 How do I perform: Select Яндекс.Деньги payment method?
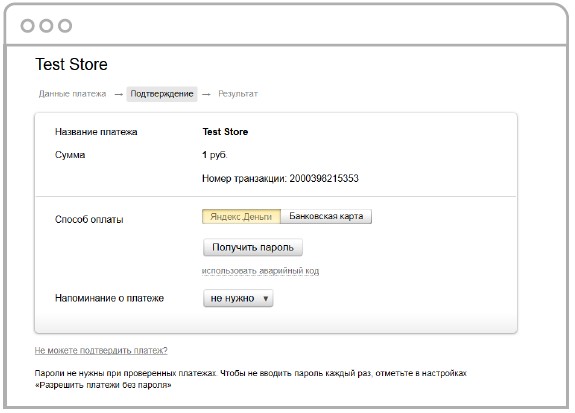(x=241, y=216)
